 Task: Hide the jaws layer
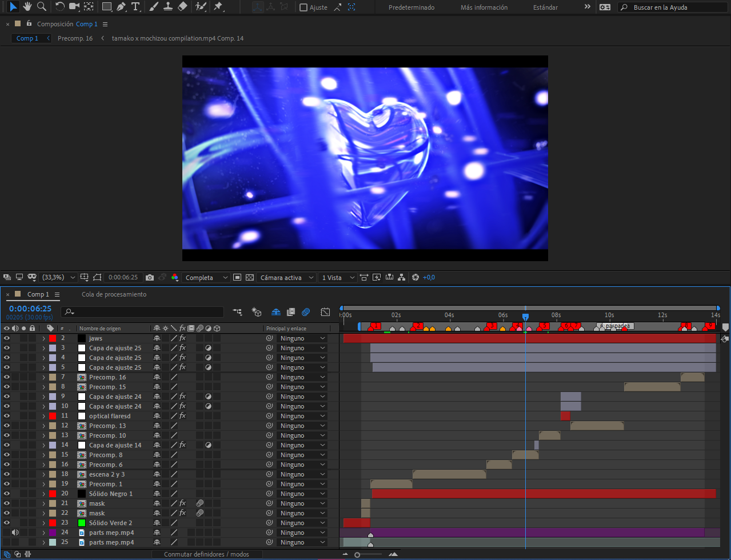pos(7,338)
